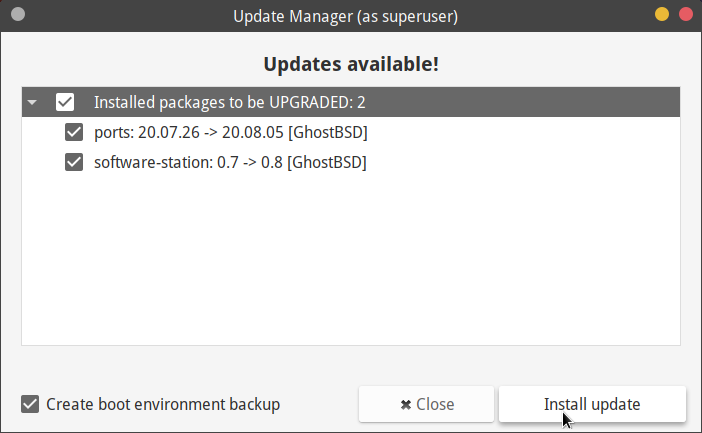Collapse the Installed packages to be UPGRADED group
This screenshot has height=433, width=702.
tap(33, 102)
